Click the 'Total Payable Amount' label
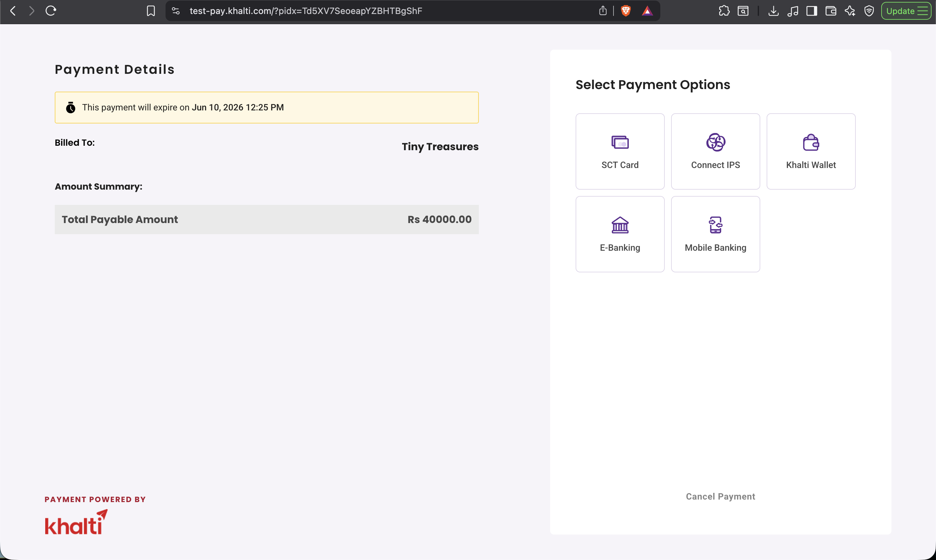Screen dimensions: 936x560 [x=120, y=220]
